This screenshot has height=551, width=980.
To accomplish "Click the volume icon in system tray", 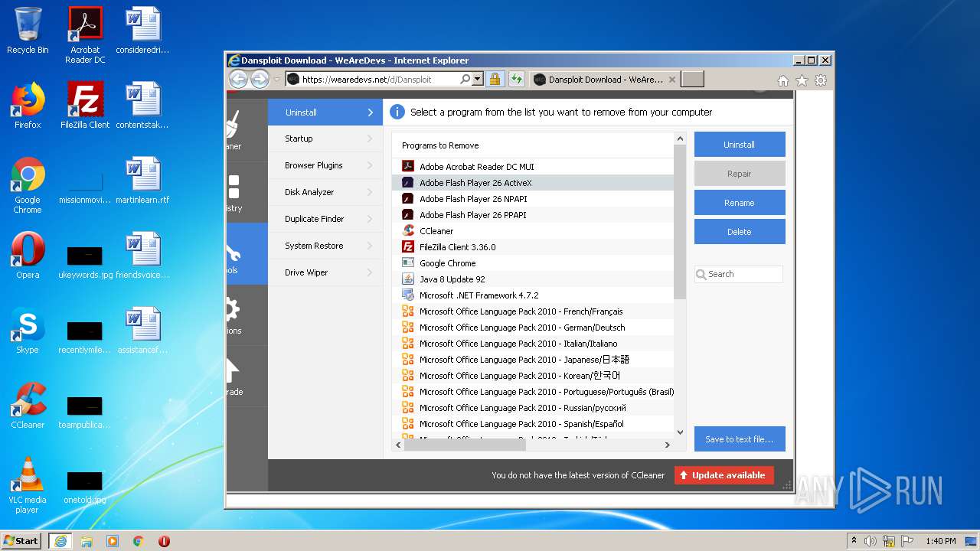I will [871, 541].
